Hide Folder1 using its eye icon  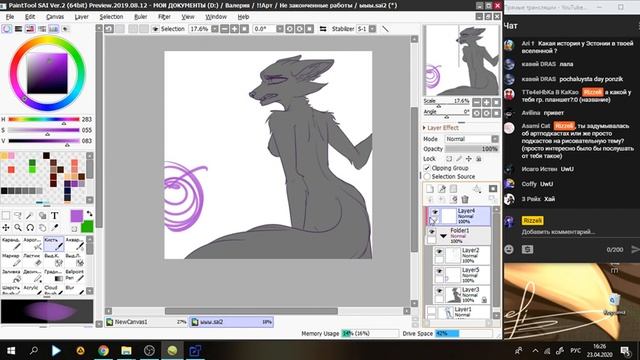click(431, 231)
